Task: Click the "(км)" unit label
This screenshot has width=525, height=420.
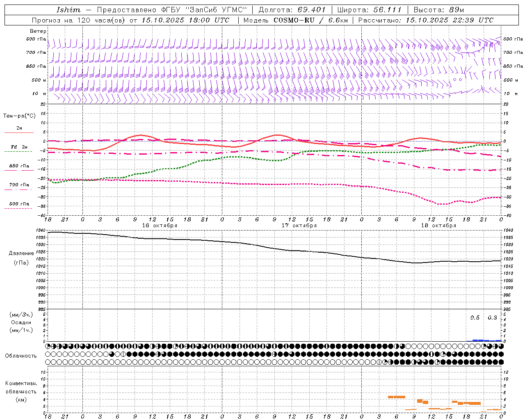Action: tap(21, 399)
